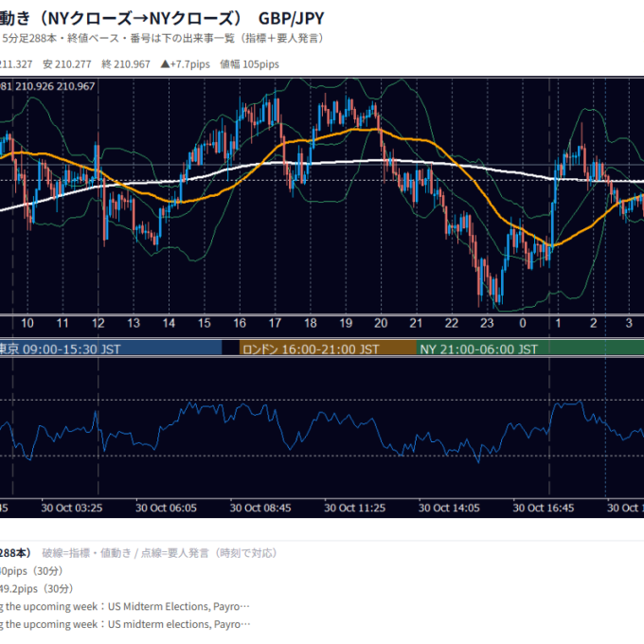Click the subtitle mentioning 5分足288本
644x644 pixels.
(163, 39)
